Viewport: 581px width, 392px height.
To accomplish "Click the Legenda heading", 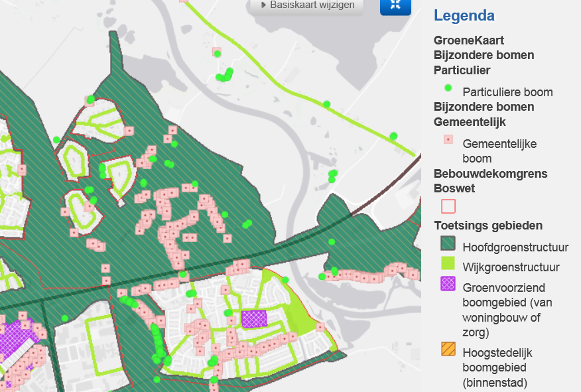I will (464, 15).
